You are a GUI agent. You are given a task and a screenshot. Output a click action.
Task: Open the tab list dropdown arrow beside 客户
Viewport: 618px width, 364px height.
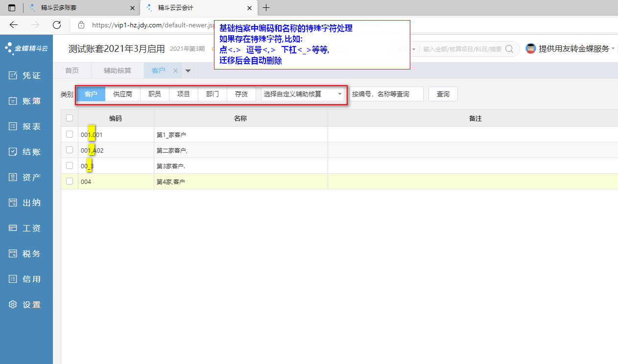pos(188,71)
